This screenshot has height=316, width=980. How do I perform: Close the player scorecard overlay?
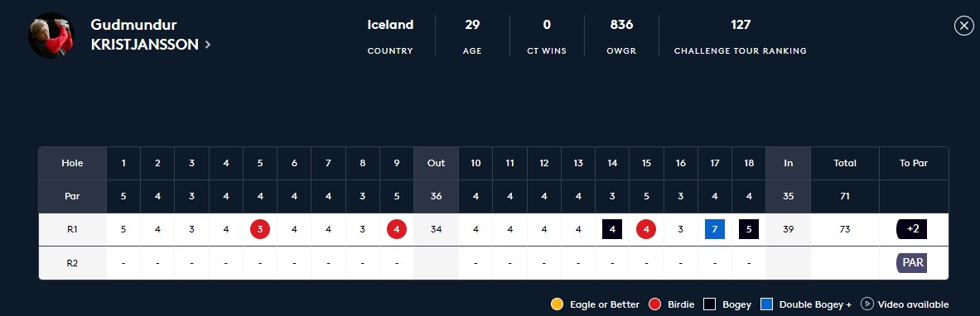(x=963, y=26)
